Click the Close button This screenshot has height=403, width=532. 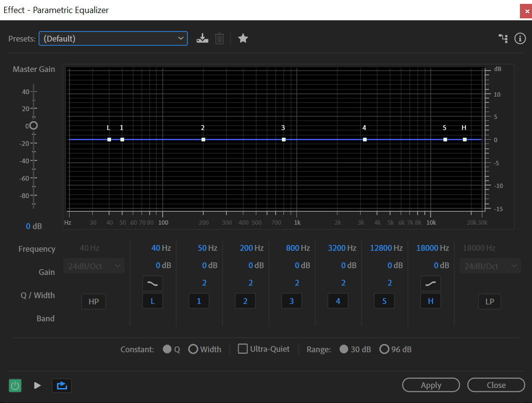coord(496,385)
